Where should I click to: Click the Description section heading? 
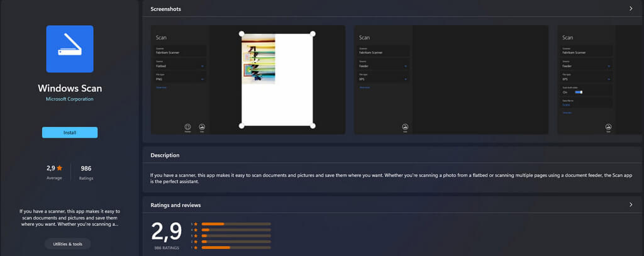point(165,155)
